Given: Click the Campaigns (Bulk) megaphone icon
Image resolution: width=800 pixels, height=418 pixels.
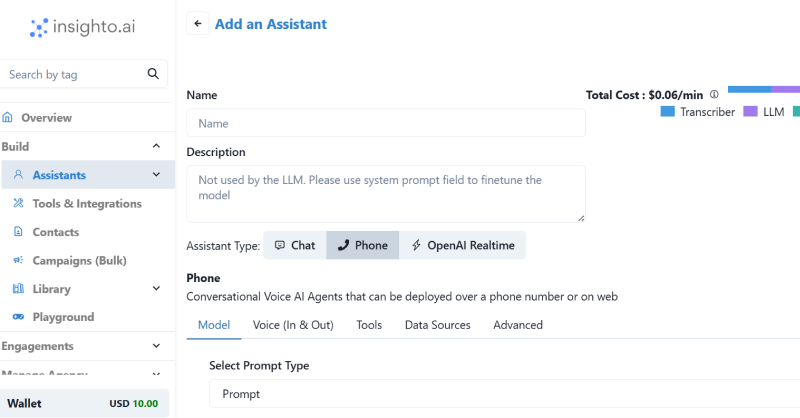Looking at the screenshot, I should [x=19, y=261].
